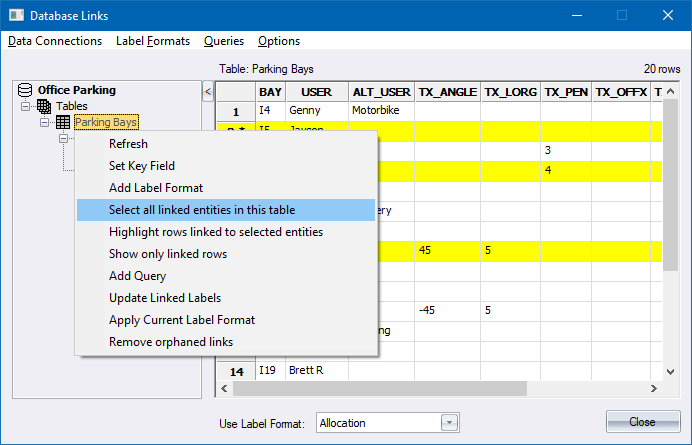Collapse the Tables tree node
This screenshot has width=692, height=445.
[x=26, y=106]
